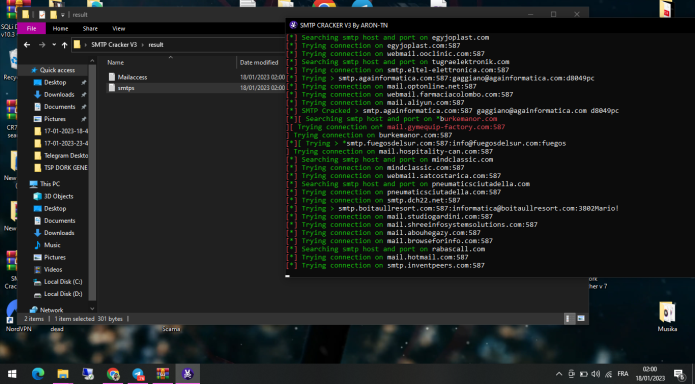Click the New Folder icon in Explorer's title bar
Viewport: 695px width, 384px height.
(53, 15)
